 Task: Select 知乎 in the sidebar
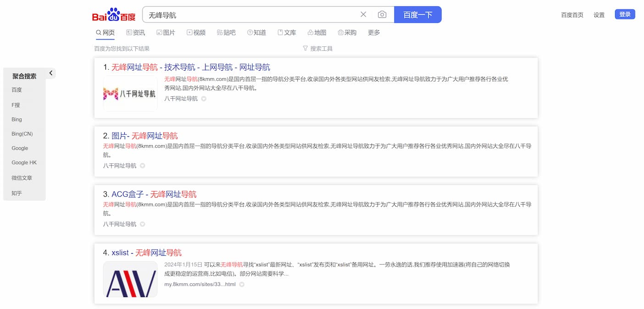pyautogui.click(x=17, y=193)
